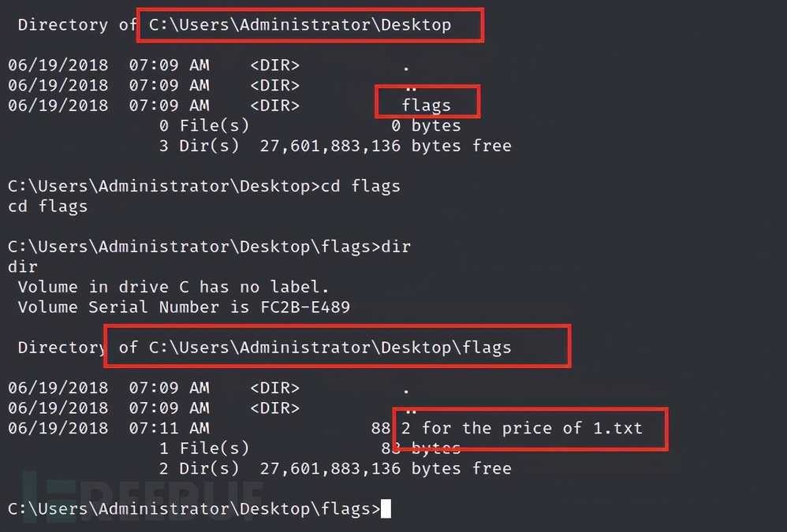Click the echoed 'cd flags' output line
The width and height of the screenshot is (787, 532).
click(x=47, y=206)
